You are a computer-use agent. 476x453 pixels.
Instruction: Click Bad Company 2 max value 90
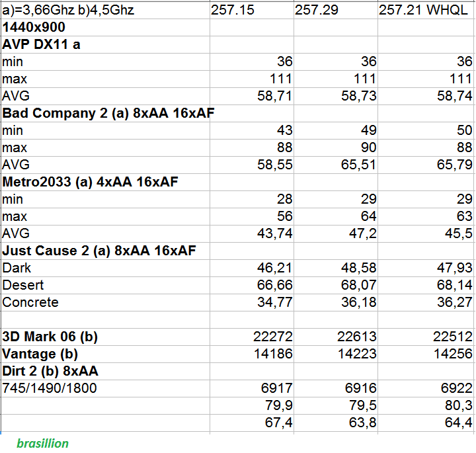[336, 148]
